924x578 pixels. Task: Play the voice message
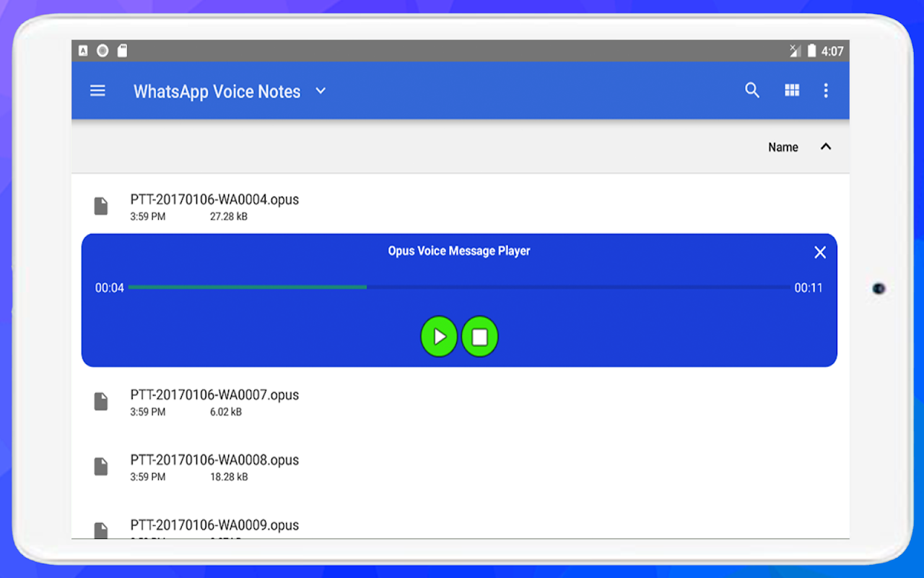click(439, 337)
